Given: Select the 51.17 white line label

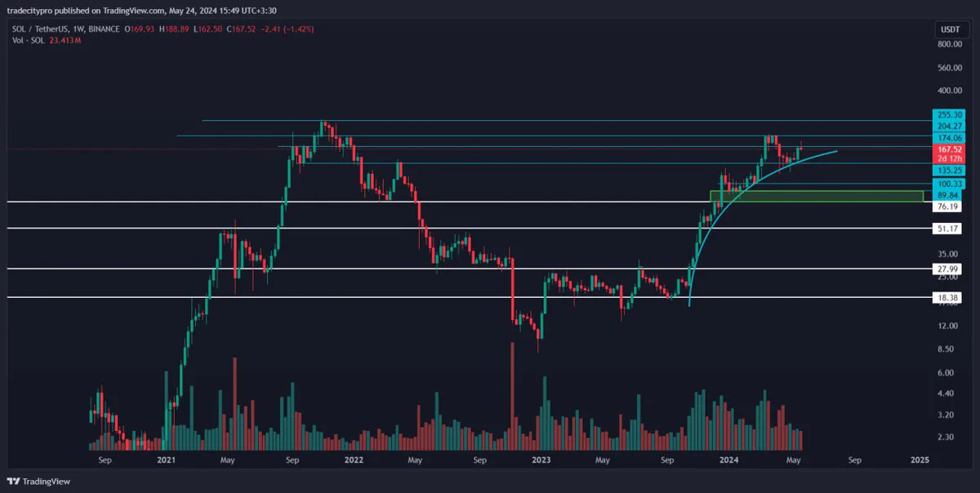Looking at the screenshot, I should pyautogui.click(x=948, y=229).
